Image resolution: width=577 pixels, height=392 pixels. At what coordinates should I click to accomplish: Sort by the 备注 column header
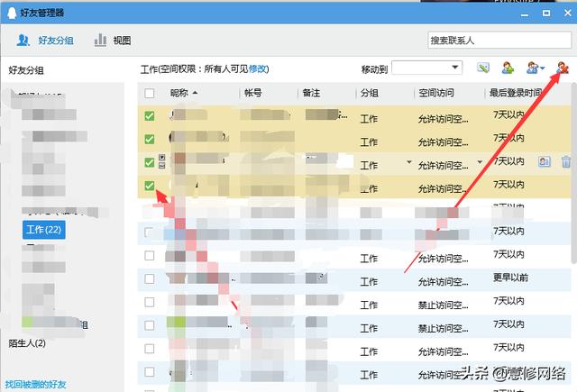tap(311, 93)
